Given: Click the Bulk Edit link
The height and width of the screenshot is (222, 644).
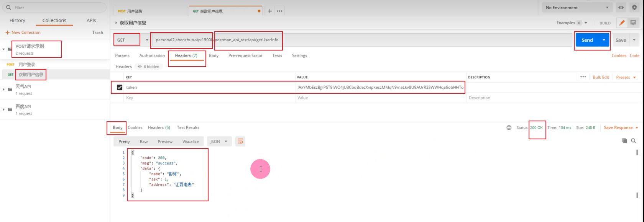Looking at the screenshot, I should [601, 77].
